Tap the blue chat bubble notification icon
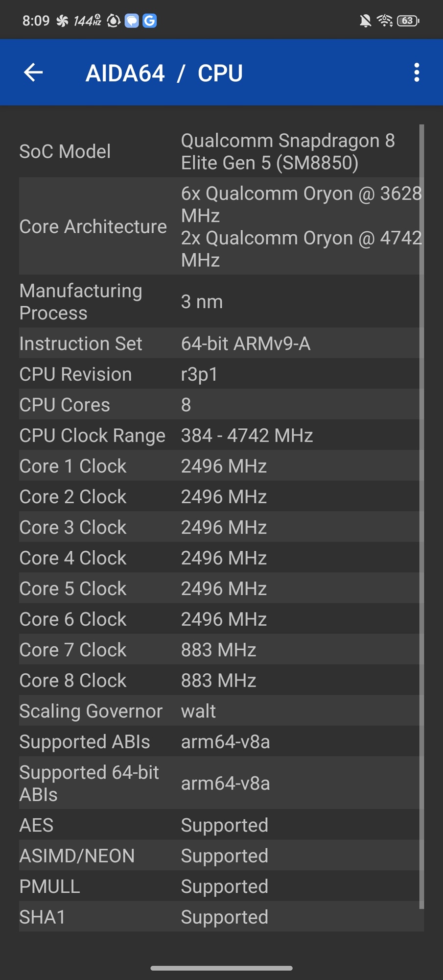Image resolution: width=443 pixels, height=980 pixels. pyautogui.click(x=132, y=21)
